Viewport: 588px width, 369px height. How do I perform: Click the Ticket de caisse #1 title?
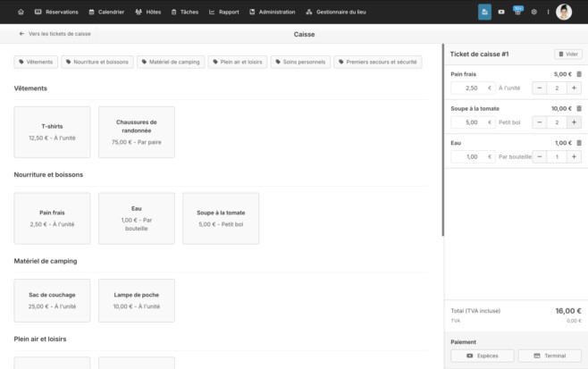coord(479,54)
